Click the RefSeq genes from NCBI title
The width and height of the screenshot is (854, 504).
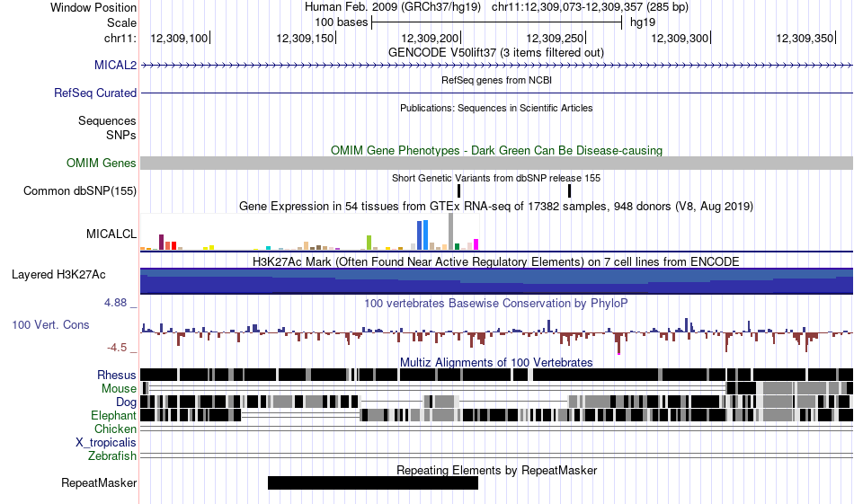point(497,80)
